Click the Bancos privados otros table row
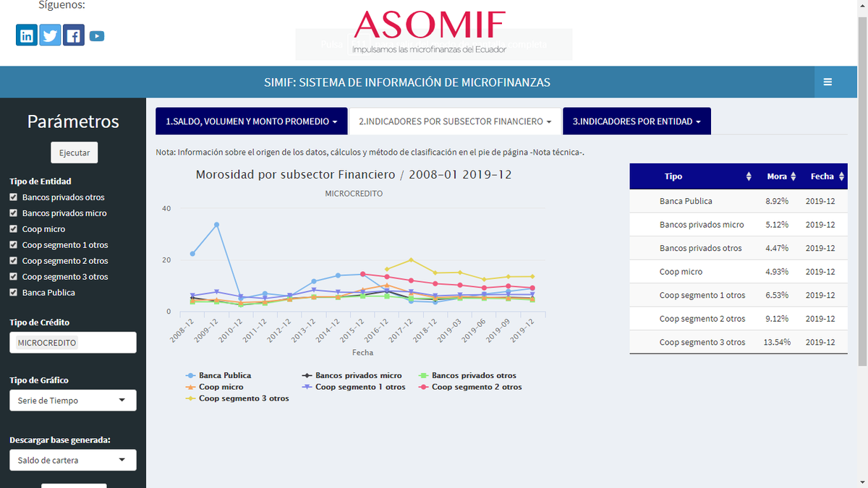868x488 pixels. click(x=739, y=248)
